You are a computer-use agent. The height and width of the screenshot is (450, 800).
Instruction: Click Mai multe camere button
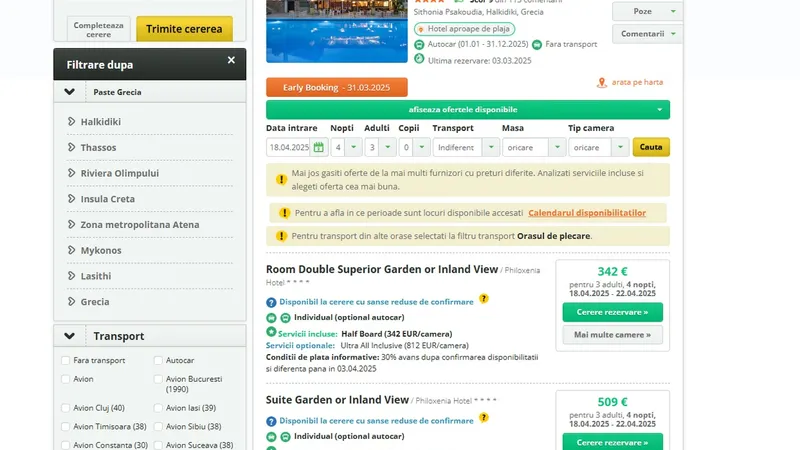[612, 335]
